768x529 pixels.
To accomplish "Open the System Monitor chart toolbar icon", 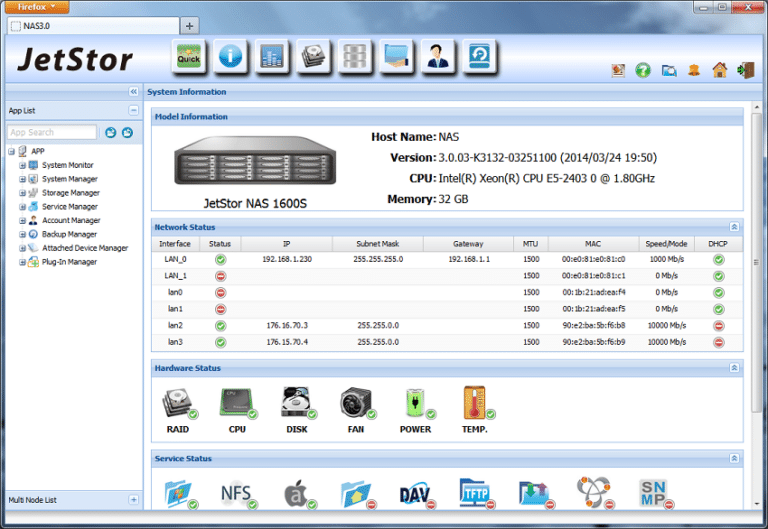I will click(x=272, y=56).
